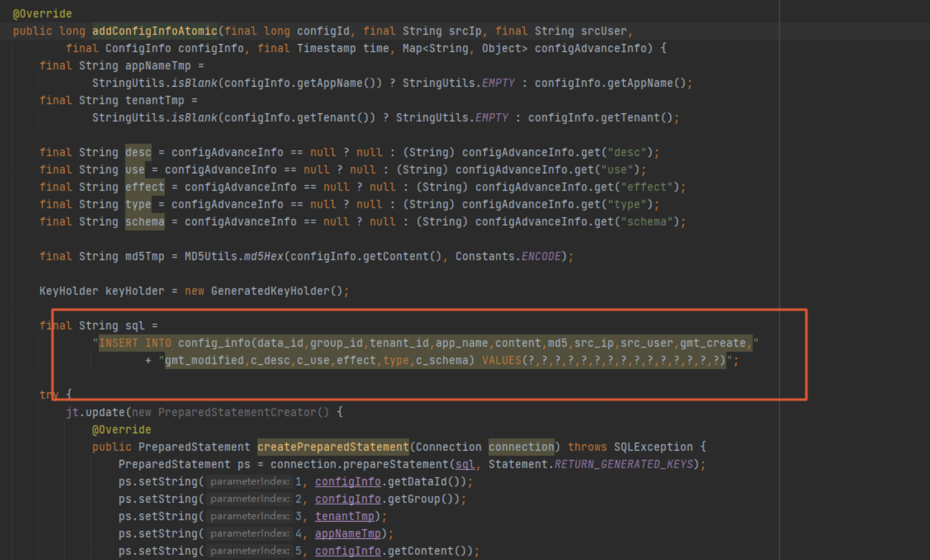Click the INSERT INTO keyword in the SQL
Viewport: 930px width, 560px height.
135,343
